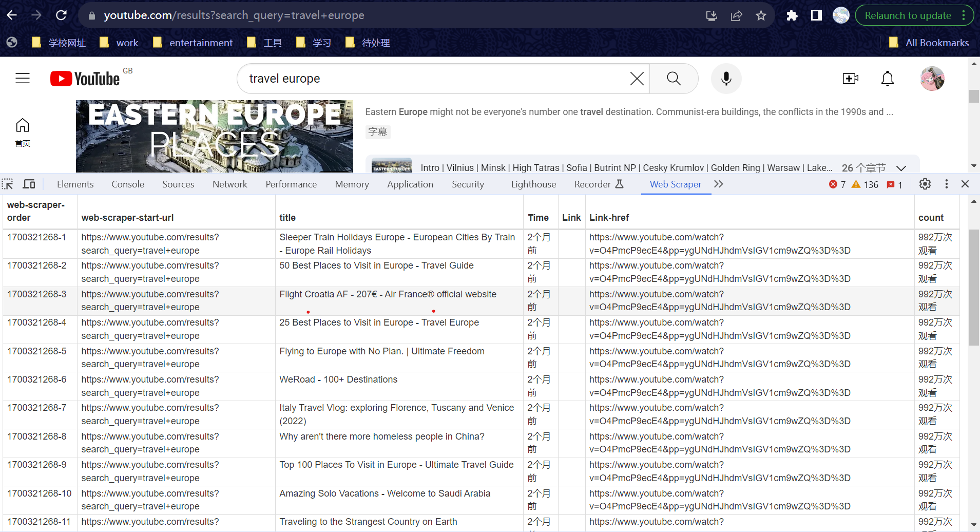
Task: Switch to the Console tab
Action: point(128,184)
